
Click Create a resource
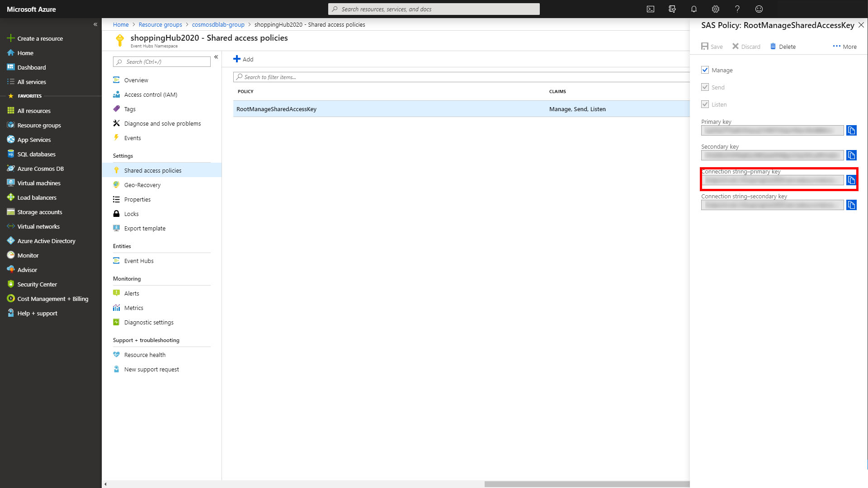pyautogui.click(x=35, y=38)
